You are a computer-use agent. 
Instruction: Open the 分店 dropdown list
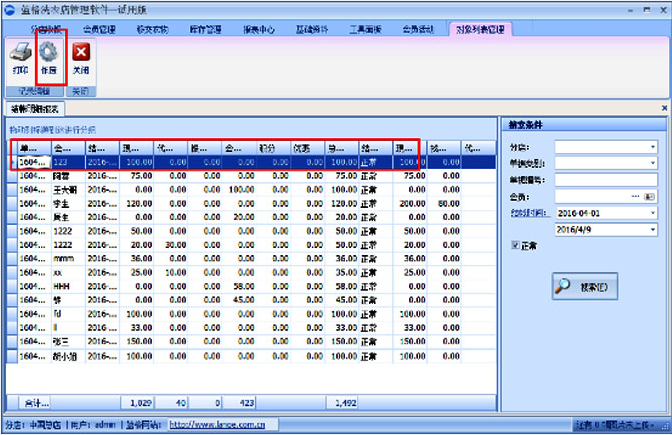[652, 148]
